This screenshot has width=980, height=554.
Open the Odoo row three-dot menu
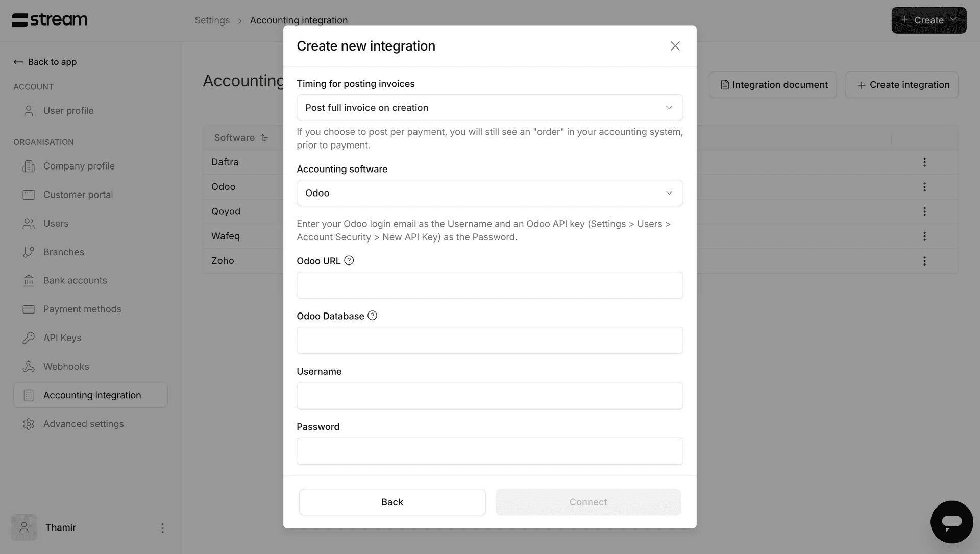(x=924, y=187)
